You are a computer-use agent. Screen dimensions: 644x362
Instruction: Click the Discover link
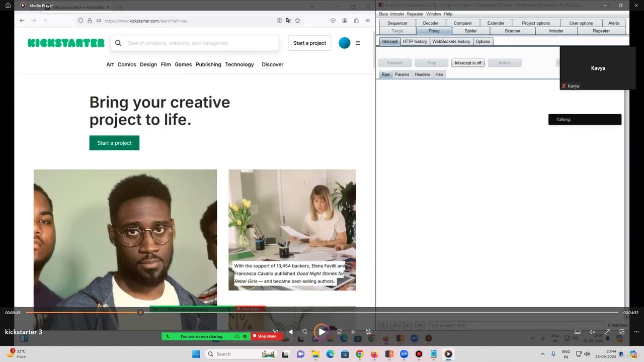[x=273, y=64]
